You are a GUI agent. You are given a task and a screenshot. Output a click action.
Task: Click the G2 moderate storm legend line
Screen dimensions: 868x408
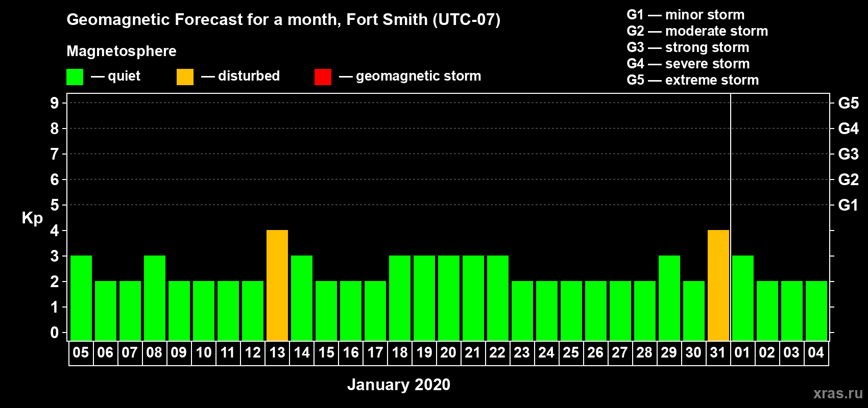(697, 31)
